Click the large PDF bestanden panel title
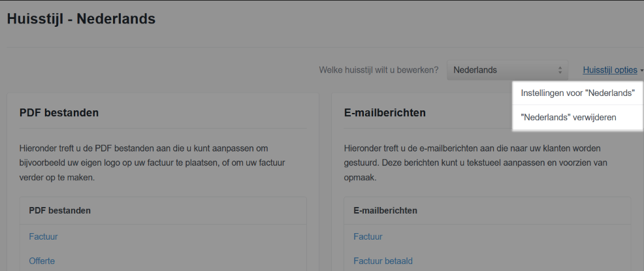Image resolution: width=644 pixels, height=271 pixels. coord(59,112)
